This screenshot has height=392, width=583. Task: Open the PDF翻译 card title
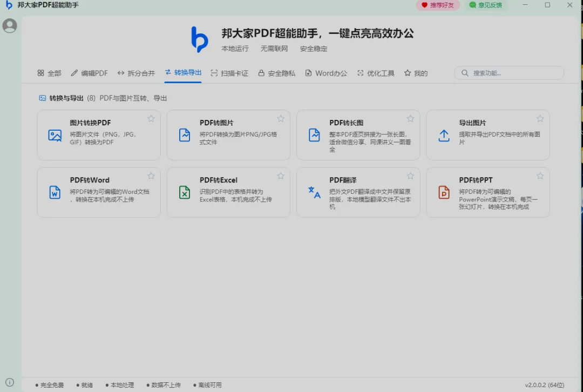(x=343, y=180)
